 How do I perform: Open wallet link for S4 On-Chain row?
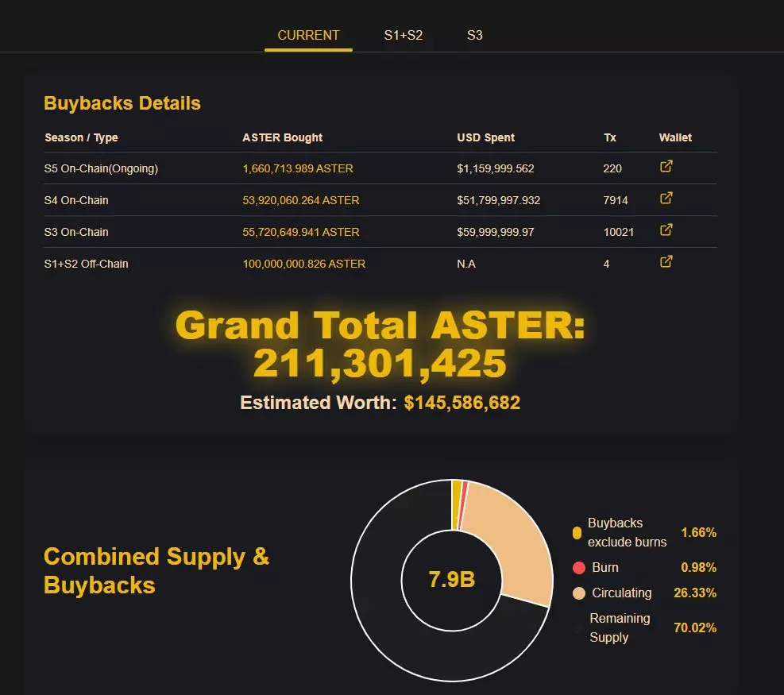[x=666, y=199]
